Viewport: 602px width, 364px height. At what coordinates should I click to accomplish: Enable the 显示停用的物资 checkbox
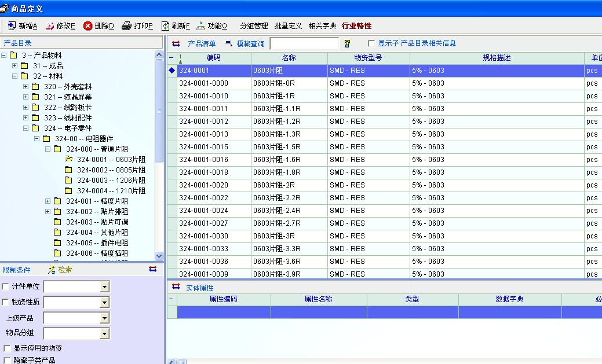pos(7,348)
